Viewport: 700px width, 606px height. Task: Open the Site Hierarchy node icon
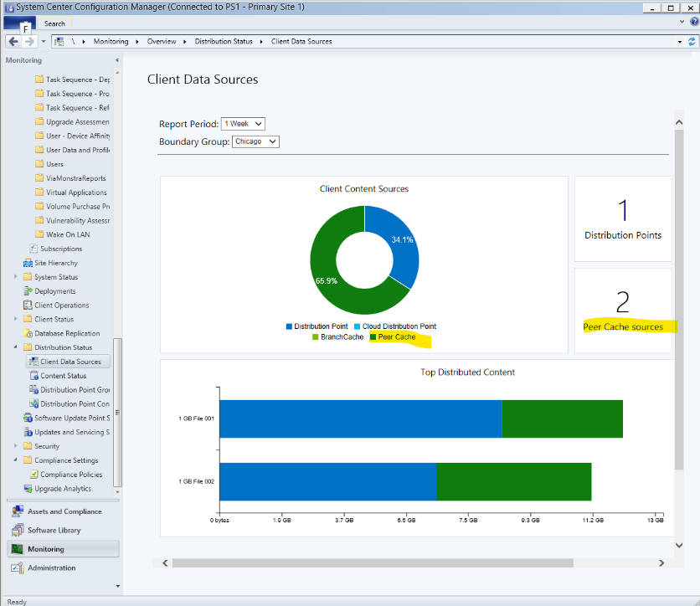28,263
